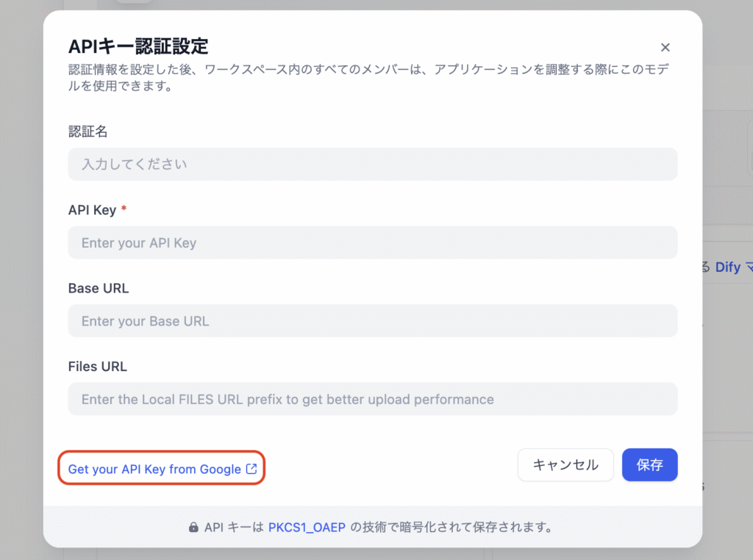Viewport: 753px width, 560px height.
Task: Click the API Key field label
Action: (x=92, y=210)
